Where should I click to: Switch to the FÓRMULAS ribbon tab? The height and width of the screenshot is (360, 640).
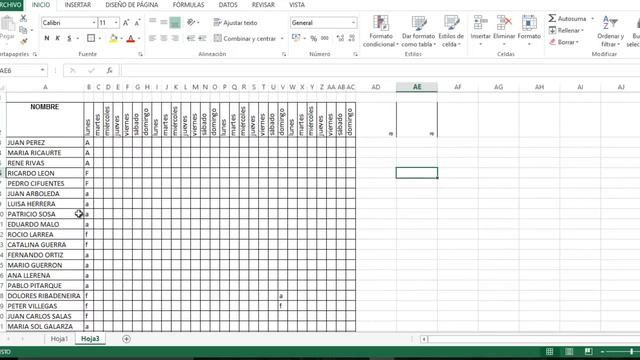(188, 5)
